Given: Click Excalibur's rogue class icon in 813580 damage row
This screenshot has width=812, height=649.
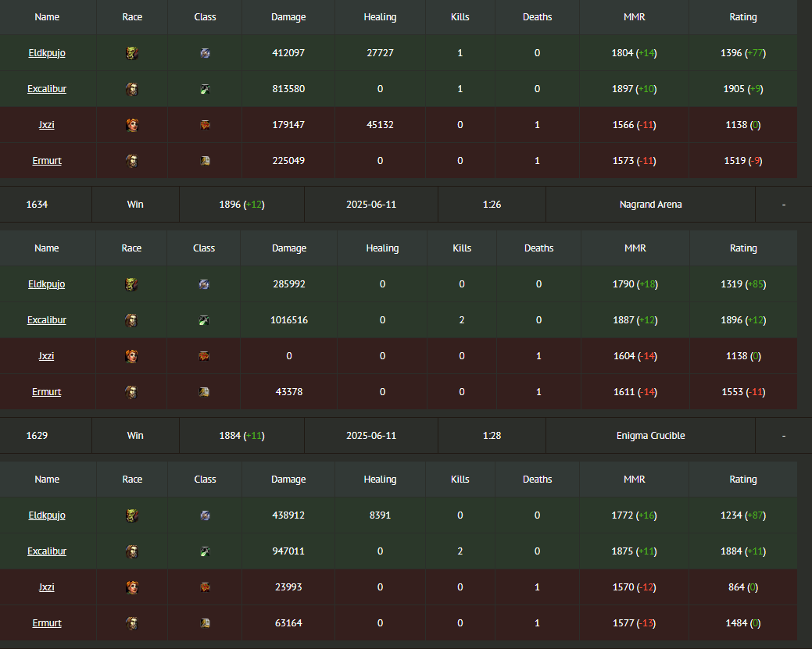Looking at the screenshot, I should 205,89.
